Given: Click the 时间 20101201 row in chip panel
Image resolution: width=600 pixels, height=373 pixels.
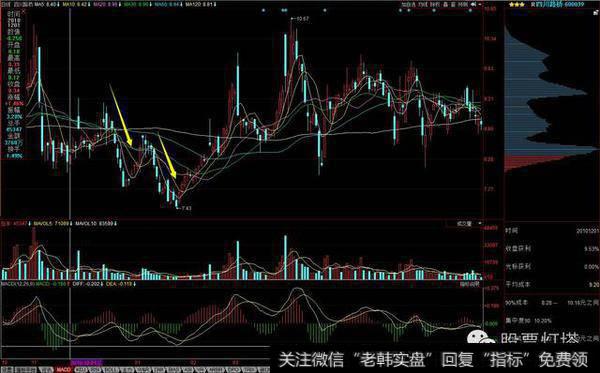Looking at the screenshot, I should pyautogui.click(x=552, y=231).
